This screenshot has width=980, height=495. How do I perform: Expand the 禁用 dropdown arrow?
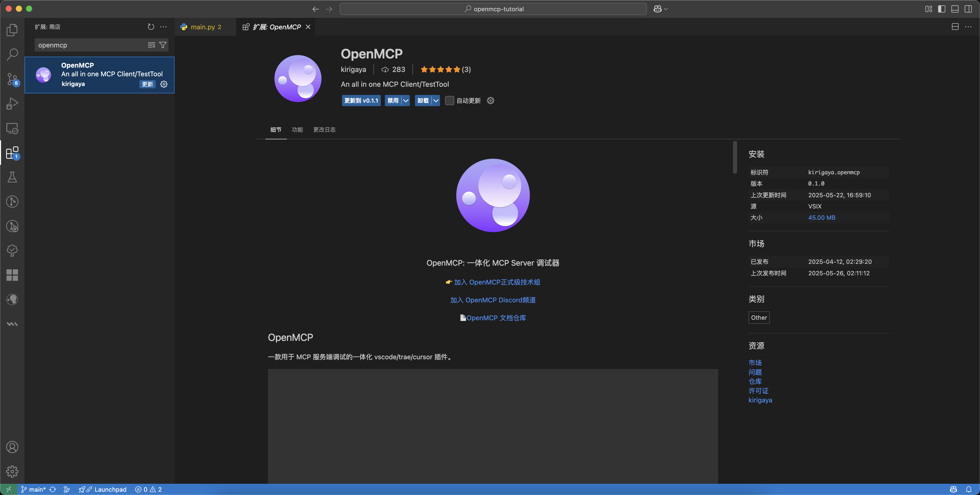tap(406, 101)
